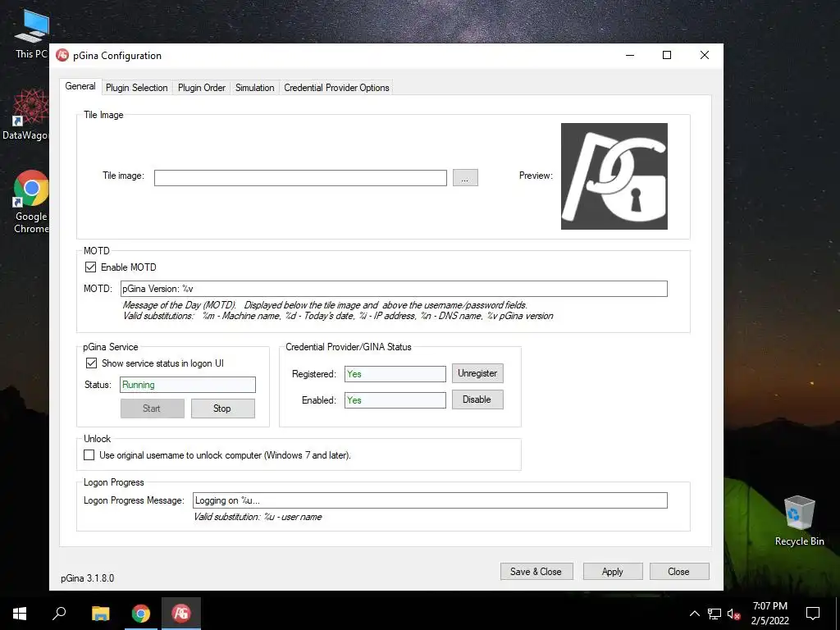Open taskbar search magnifier
840x630 pixels.
tap(59, 614)
